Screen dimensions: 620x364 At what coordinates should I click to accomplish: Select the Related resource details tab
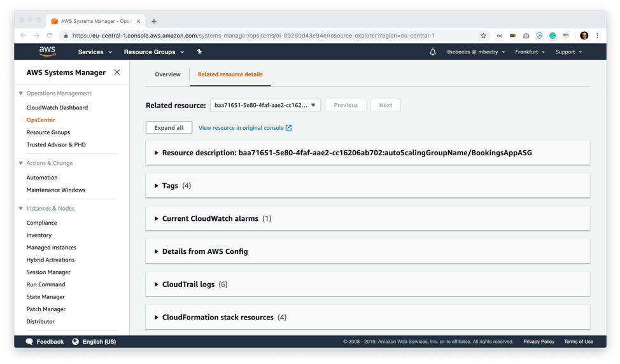(x=230, y=74)
